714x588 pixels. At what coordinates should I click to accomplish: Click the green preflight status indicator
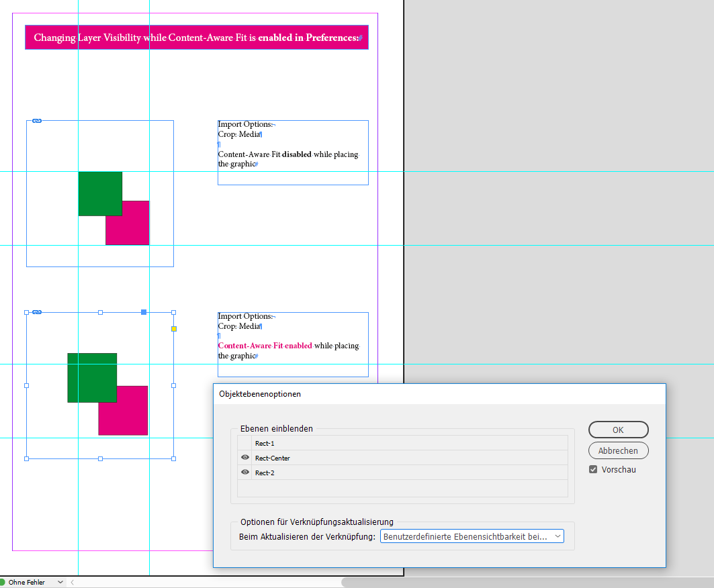click(2, 582)
